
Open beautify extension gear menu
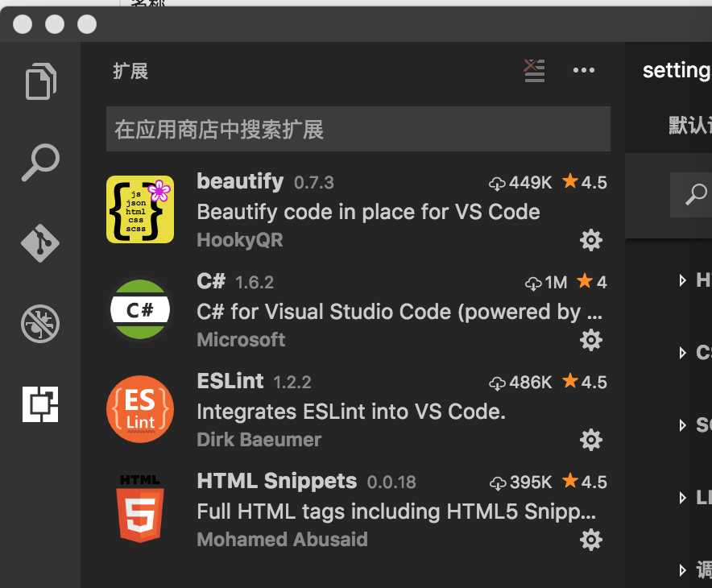tap(590, 240)
